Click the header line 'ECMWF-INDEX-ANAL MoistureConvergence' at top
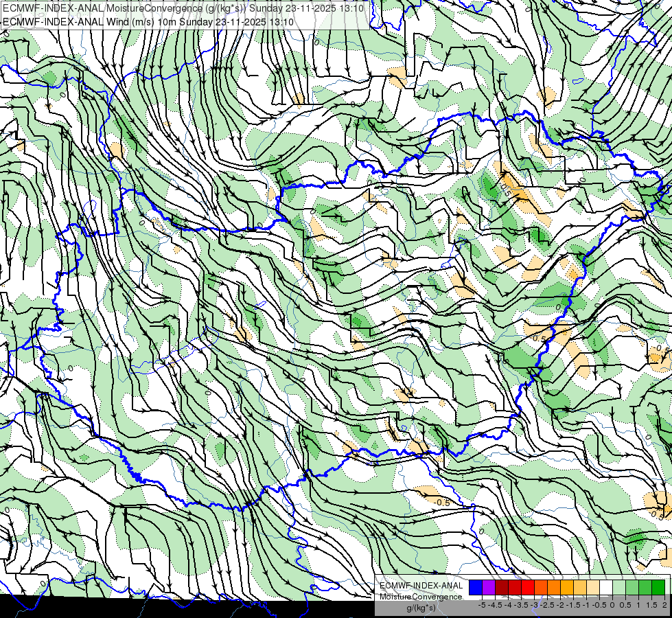 pyautogui.click(x=183, y=8)
